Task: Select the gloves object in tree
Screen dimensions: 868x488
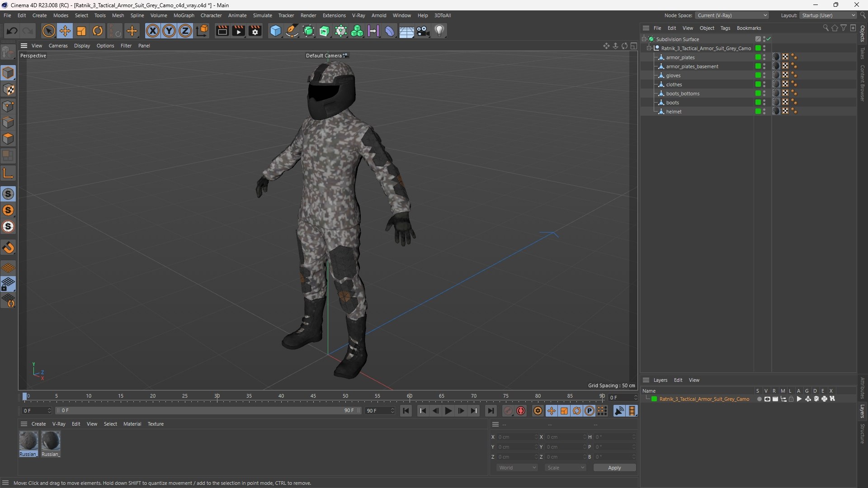Action: pyautogui.click(x=673, y=75)
